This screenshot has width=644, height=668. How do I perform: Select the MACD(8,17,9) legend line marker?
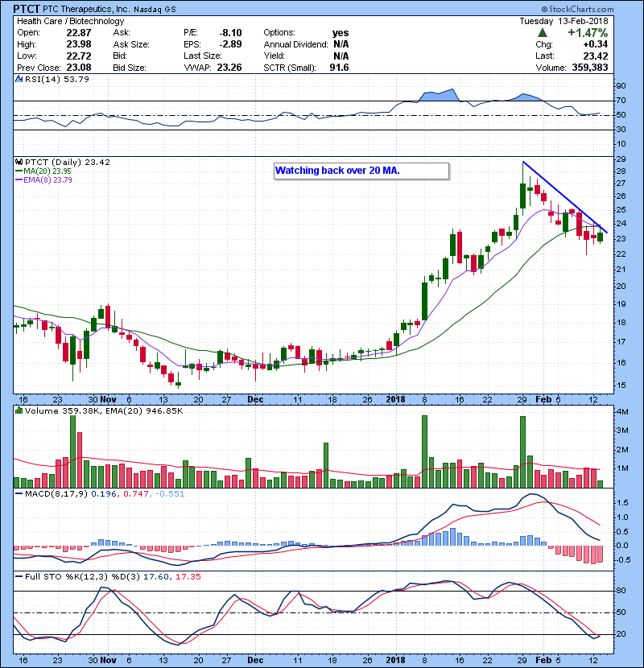(x=19, y=494)
